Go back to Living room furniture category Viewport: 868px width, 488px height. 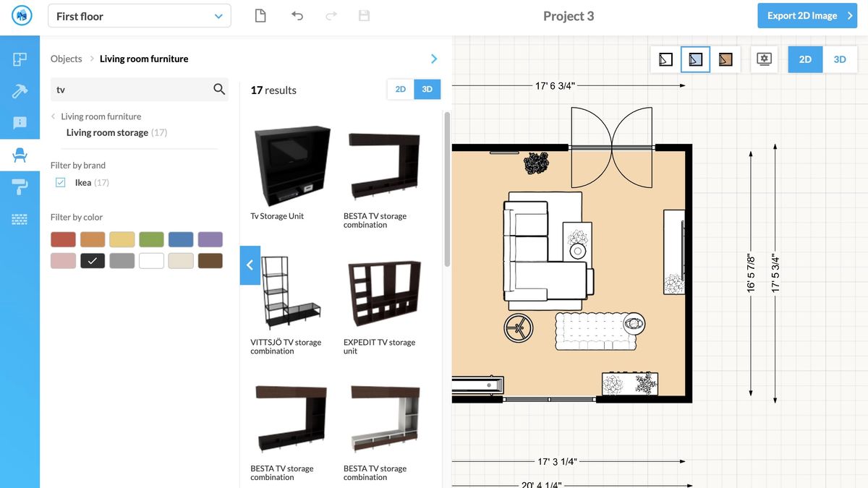click(101, 116)
